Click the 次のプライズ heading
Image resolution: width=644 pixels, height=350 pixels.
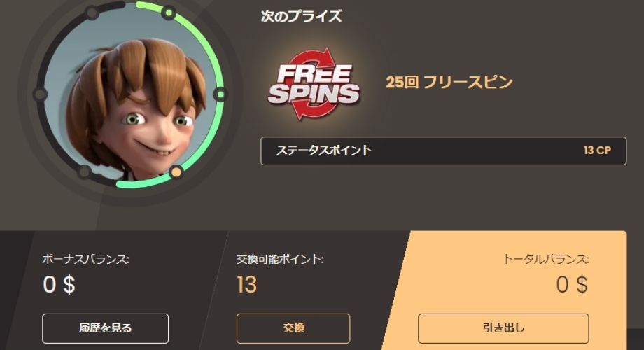pyautogui.click(x=301, y=16)
